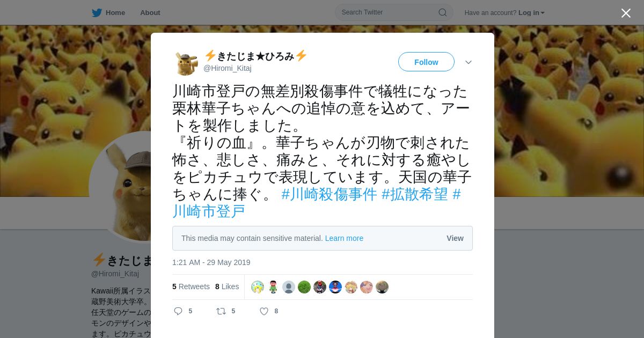Click the last liker's avatar in row
Screen dimensions: 644x338
coord(382,287)
